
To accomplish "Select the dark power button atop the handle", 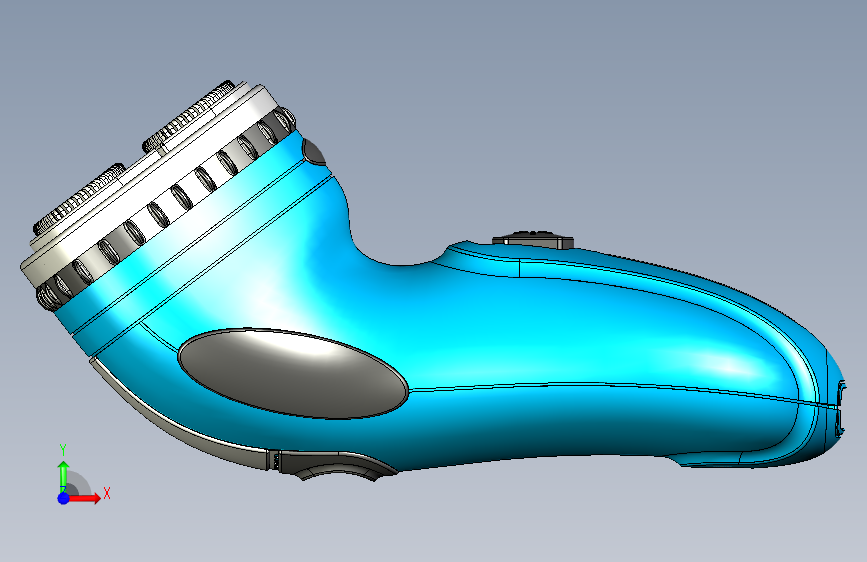I will pyautogui.click(x=533, y=240).
